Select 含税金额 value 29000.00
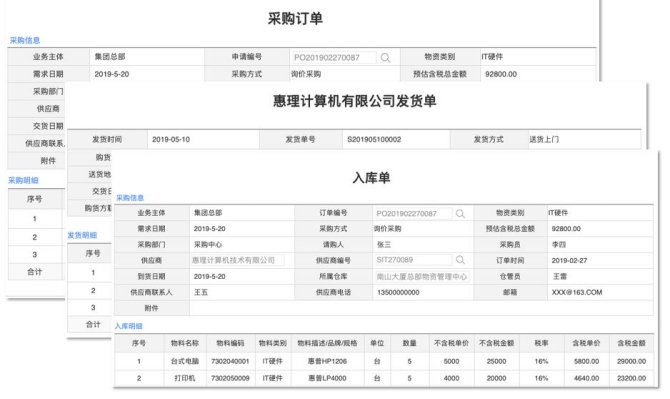 (631, 361)
